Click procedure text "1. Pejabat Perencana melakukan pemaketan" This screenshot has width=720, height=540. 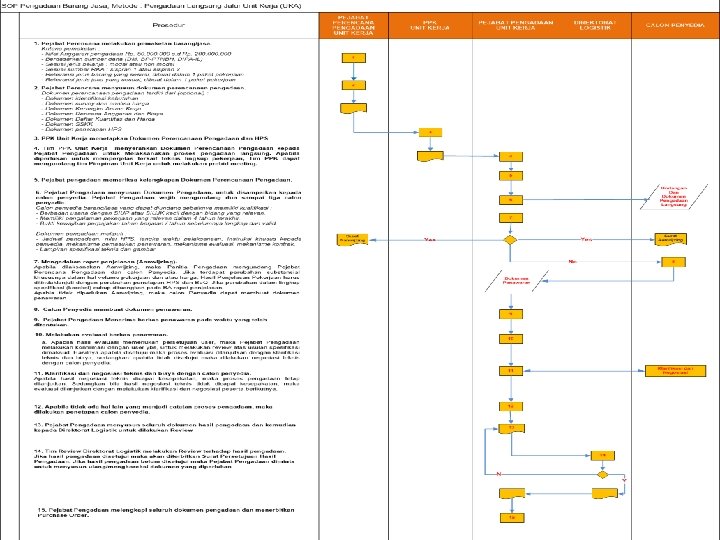coord(123,44)
